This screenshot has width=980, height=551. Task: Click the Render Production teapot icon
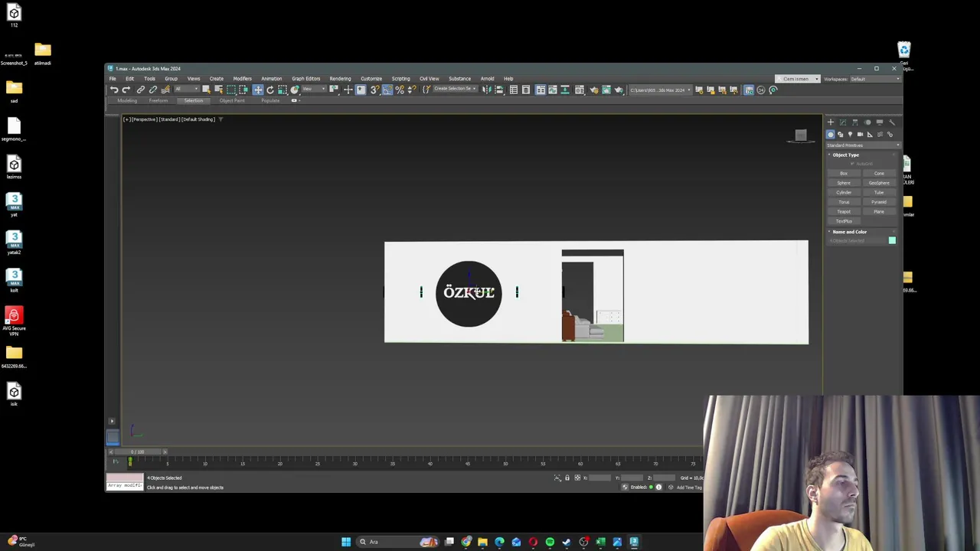pyautogui.click(x=619, y=90)
